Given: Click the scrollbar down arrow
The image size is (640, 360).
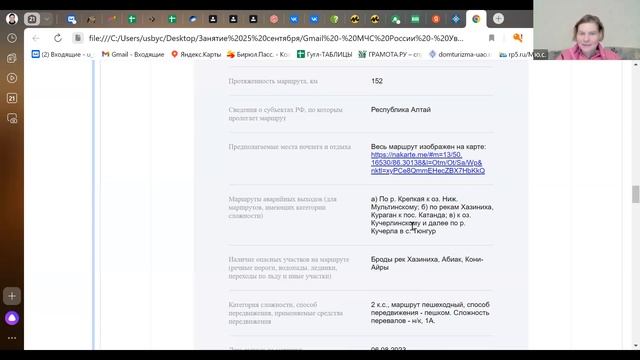Looking at the screenshot, I should point(636,346).
